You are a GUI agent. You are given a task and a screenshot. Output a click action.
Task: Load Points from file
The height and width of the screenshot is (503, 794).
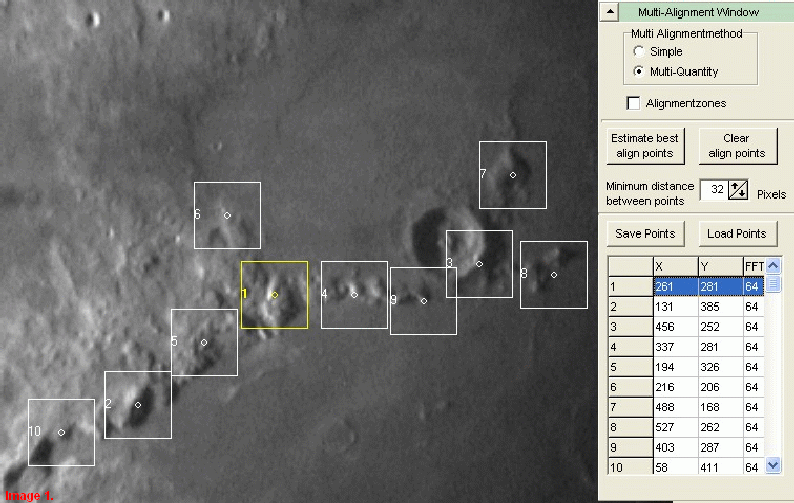click(x=736, y=234)
